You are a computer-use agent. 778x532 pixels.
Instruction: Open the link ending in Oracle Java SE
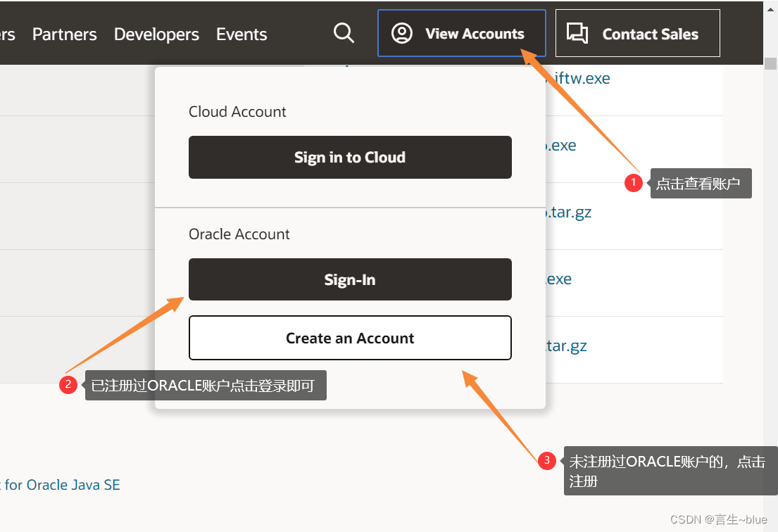pos(60,484)
